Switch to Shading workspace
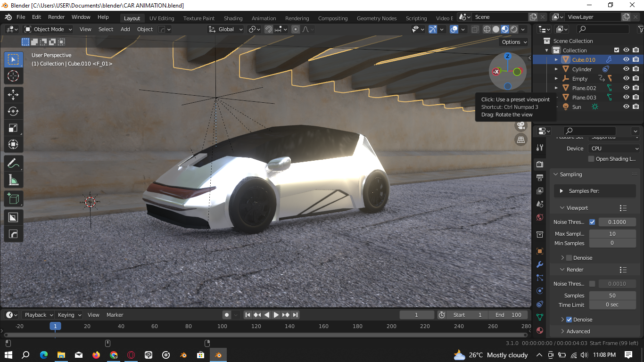The image size is (644, 362). [233, 18]
